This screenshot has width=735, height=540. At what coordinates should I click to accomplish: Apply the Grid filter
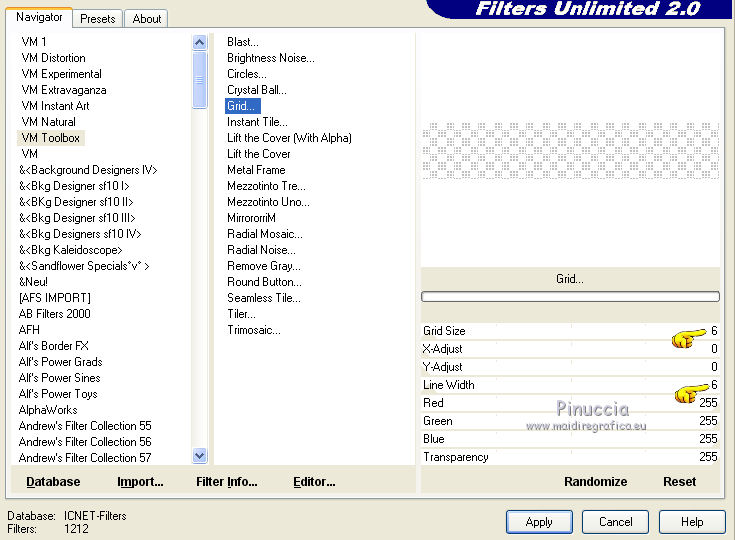click(x=539, y=522)
